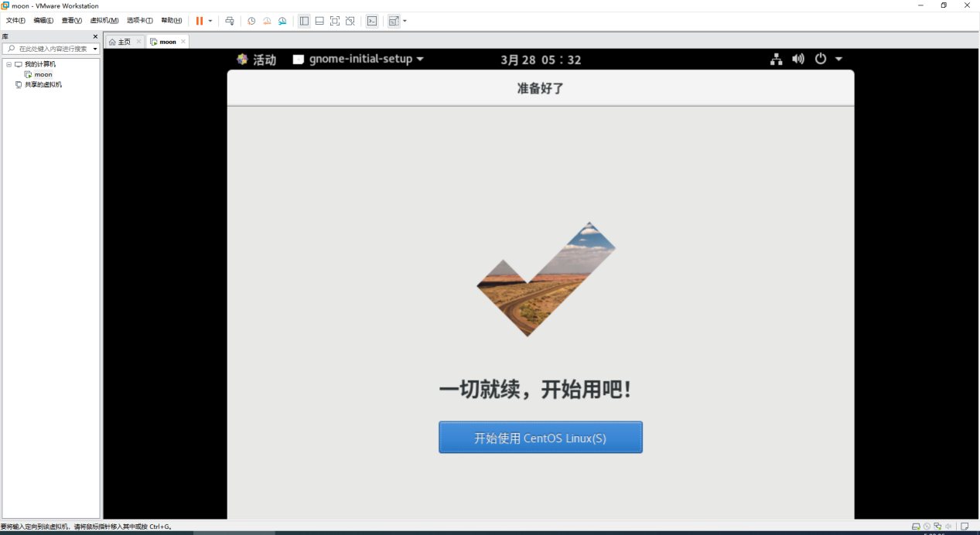Open GNOME 活动 overview
This screenshot has height=535, width=980.
click(256, 60)
